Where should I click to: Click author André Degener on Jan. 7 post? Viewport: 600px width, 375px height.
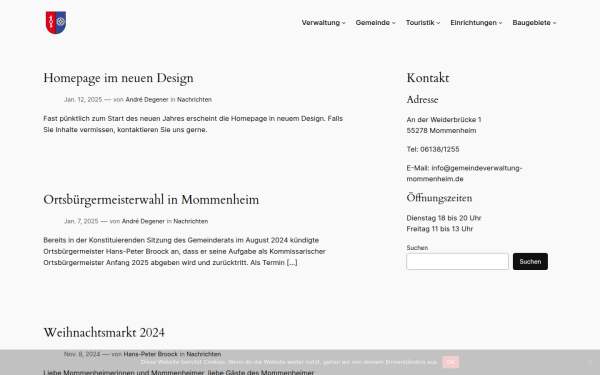click(143, 221)
